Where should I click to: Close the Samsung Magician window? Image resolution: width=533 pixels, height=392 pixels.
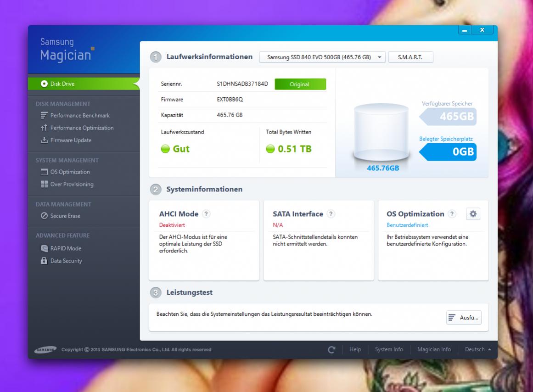point(482,30)
